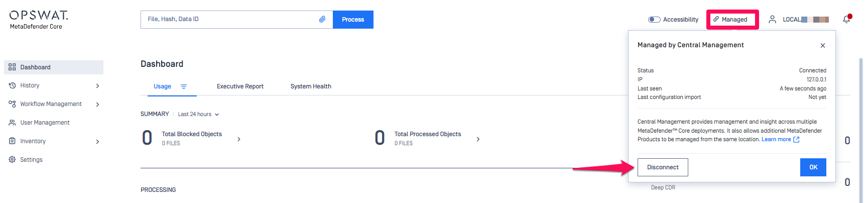
Task: Expand the History sidebar menu
Action: coord(97,86)
